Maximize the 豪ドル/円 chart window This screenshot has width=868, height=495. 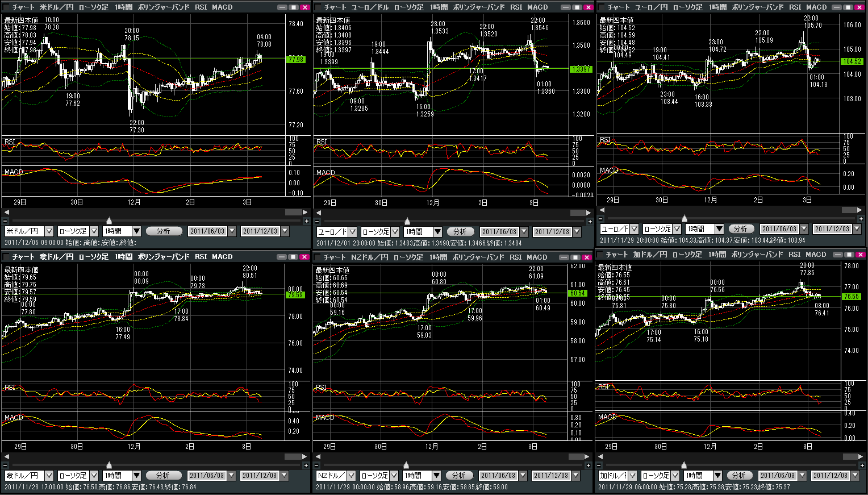pyautogui.click(x=294, y=257)
